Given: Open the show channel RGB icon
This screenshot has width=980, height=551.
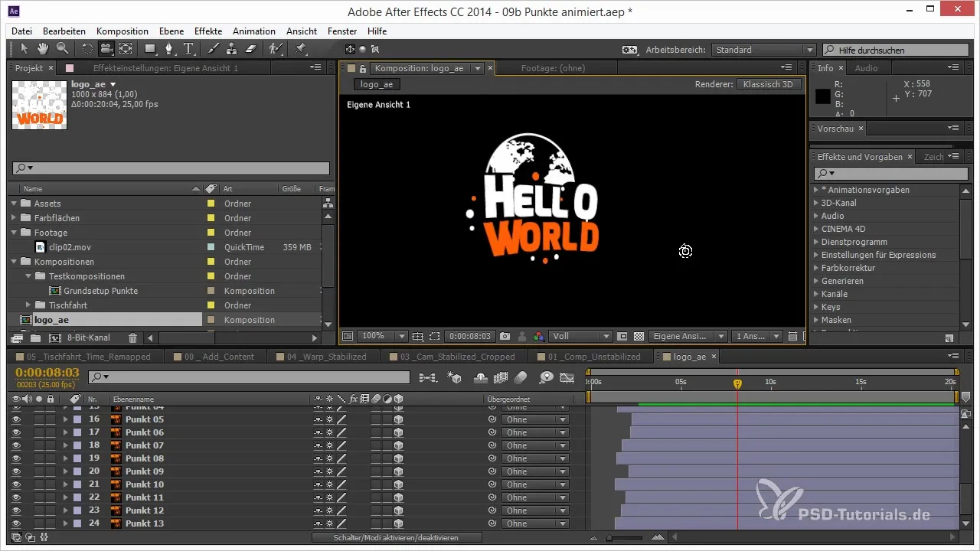Looking at the screenshot, I should [x=538, y=336].
